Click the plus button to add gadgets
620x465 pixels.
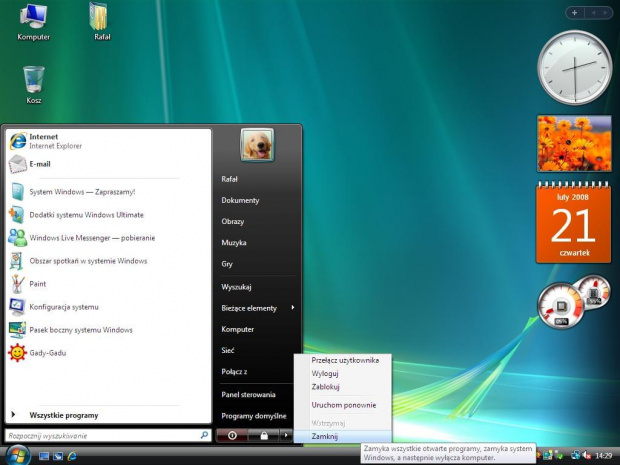[x=575, y=13]
